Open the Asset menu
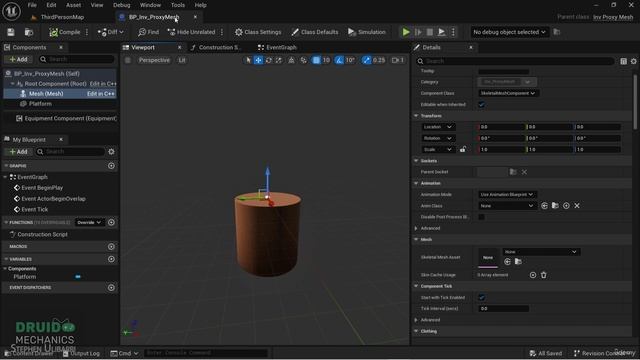The width and height of the screenshot is (640, 360). point(73,5)
